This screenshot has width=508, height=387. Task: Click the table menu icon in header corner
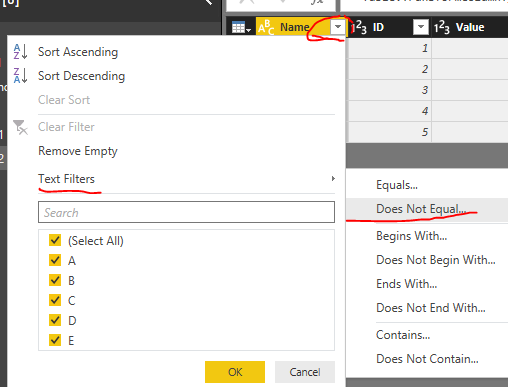[x=241, y=27]
